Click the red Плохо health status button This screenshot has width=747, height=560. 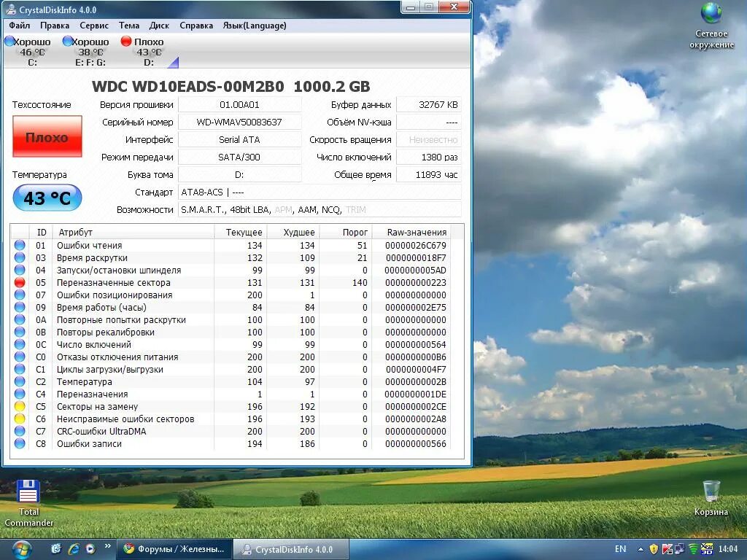click(x=47, y=136)
